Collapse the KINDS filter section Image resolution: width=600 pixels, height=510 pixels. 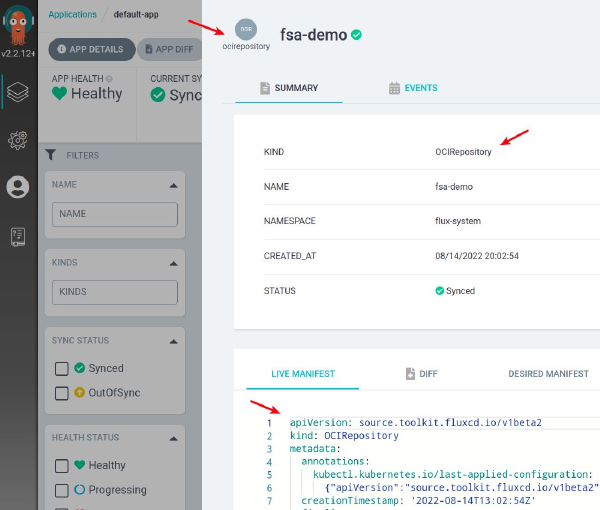coord(173,263)
